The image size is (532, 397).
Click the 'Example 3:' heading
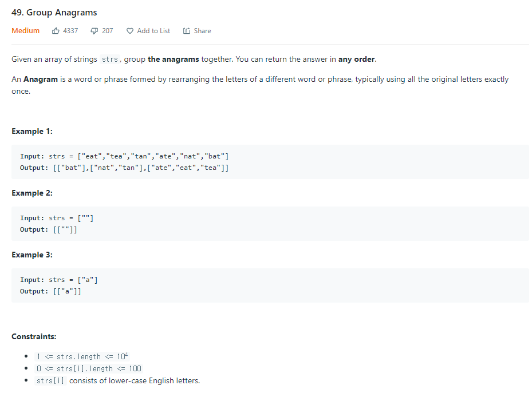click(x=32, y=255)
